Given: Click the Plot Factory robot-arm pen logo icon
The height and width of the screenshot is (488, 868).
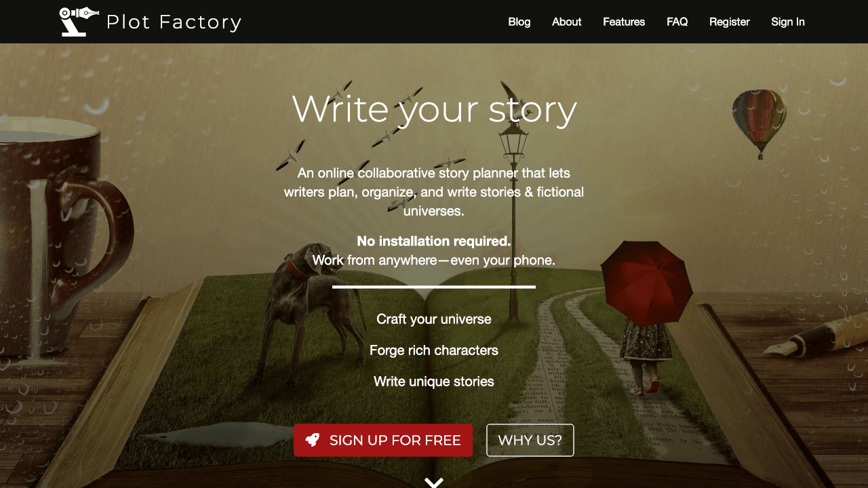Looking at the screenshot, I should pos(79,22).
